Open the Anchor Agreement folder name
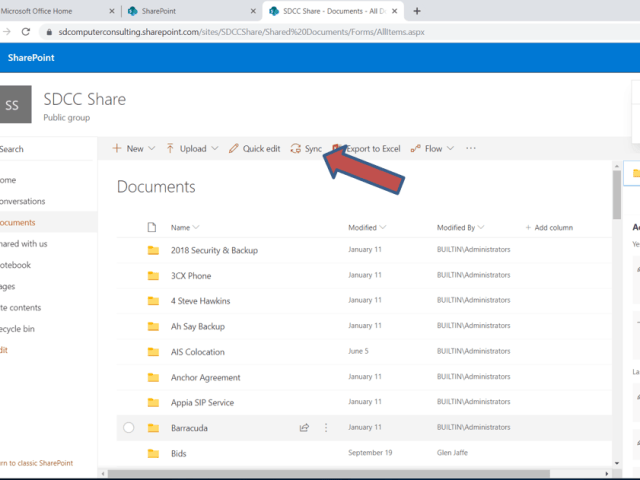The height and width of the screenshot is (480, 640). [206, 378]
